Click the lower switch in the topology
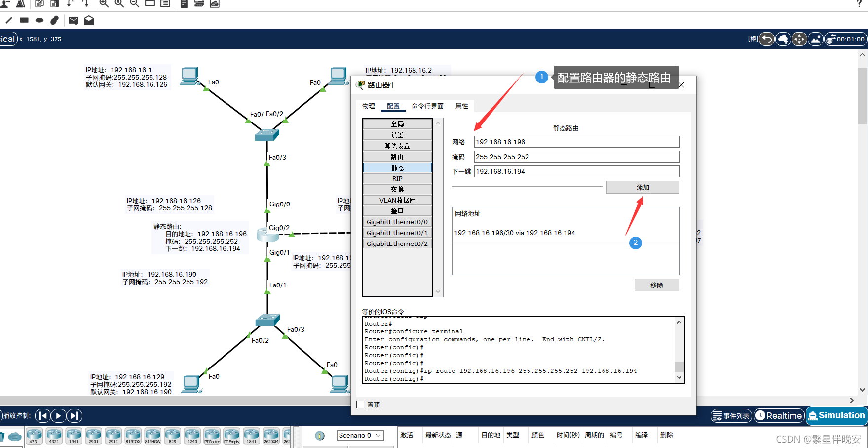Screen dimensions: 868x448 [x=267, y=320]
